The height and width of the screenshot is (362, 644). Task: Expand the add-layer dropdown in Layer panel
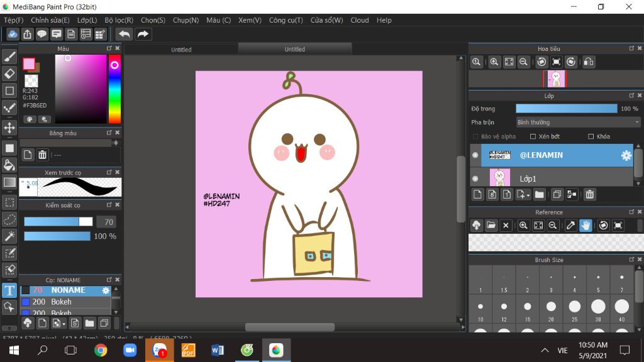(x=523, y=195)
